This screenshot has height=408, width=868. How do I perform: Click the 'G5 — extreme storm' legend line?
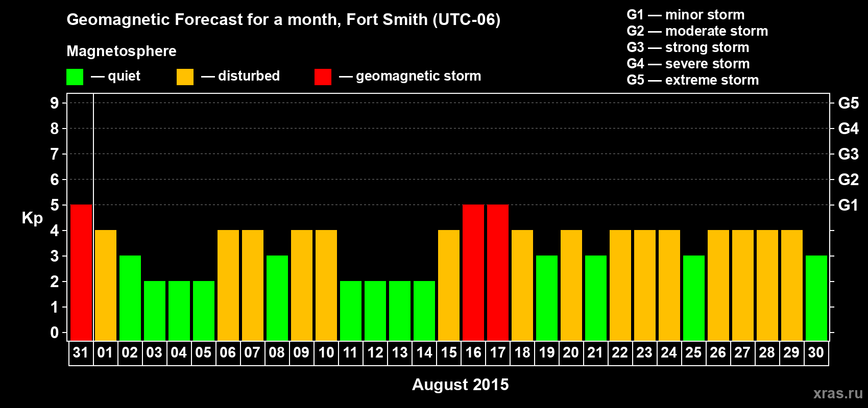coord(693,80)
